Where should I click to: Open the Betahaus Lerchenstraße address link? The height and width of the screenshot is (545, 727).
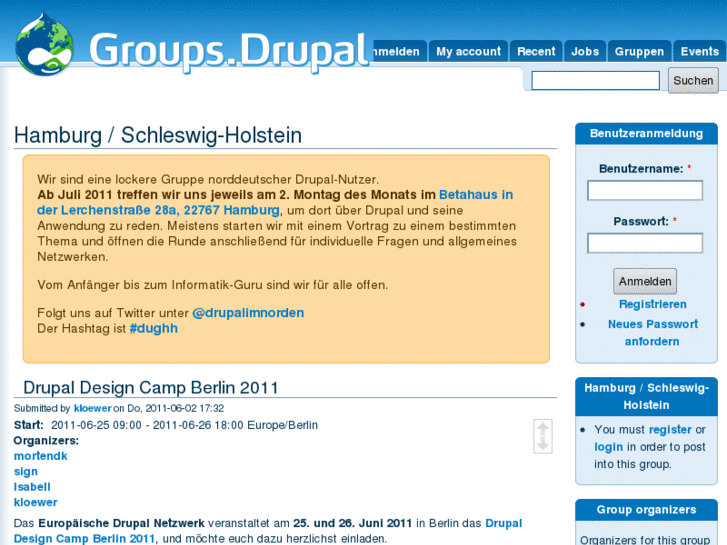[x=275, y=202]
